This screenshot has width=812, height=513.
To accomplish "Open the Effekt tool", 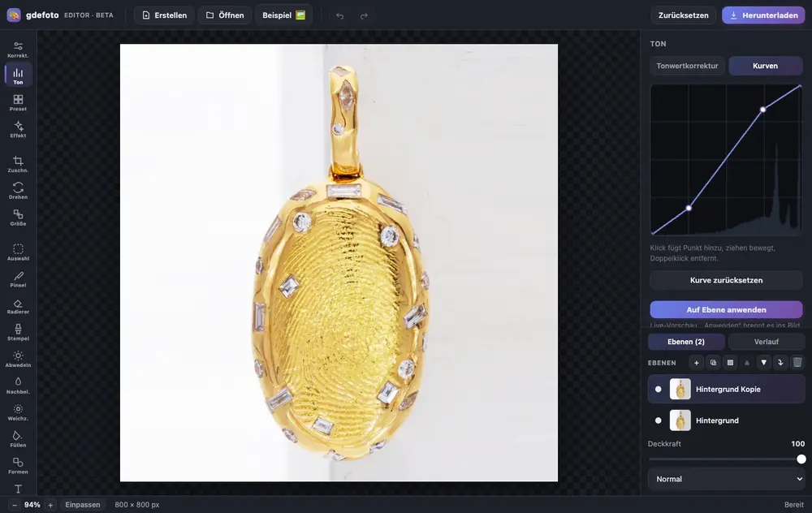I will pos(18,129).
